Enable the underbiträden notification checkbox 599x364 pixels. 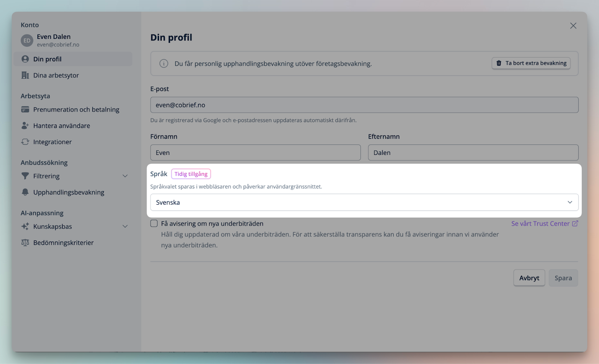click(x=154, y=223)
